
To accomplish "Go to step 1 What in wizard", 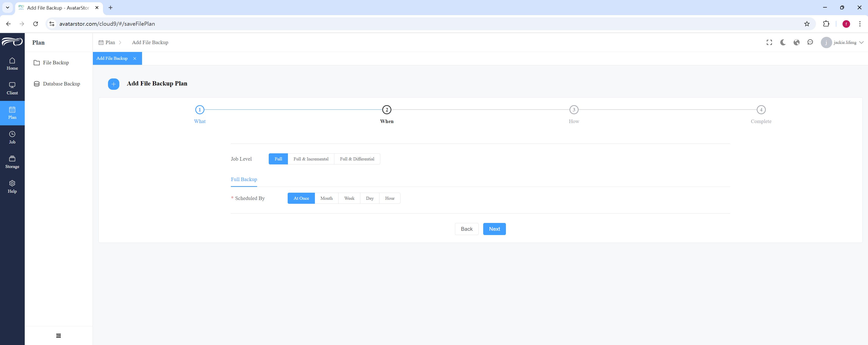I will 200,114.
